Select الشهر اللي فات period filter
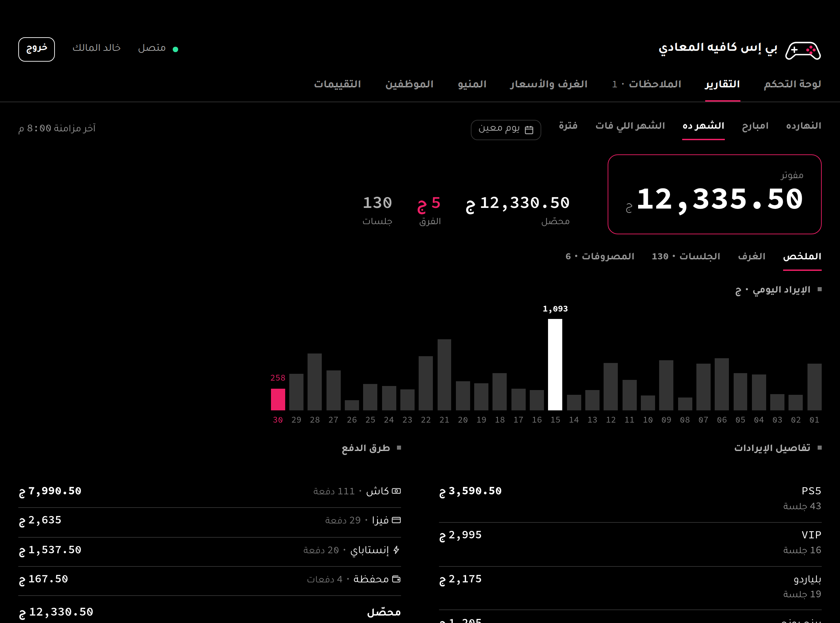This screenshot has width=840, height=623. 630,126
